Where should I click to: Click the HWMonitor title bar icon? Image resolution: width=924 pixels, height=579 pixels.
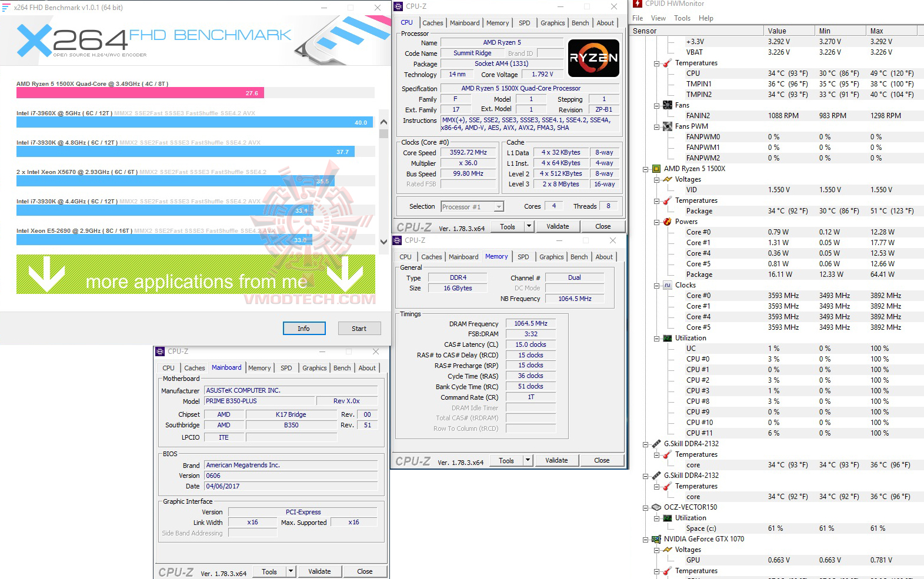[638, 4]
